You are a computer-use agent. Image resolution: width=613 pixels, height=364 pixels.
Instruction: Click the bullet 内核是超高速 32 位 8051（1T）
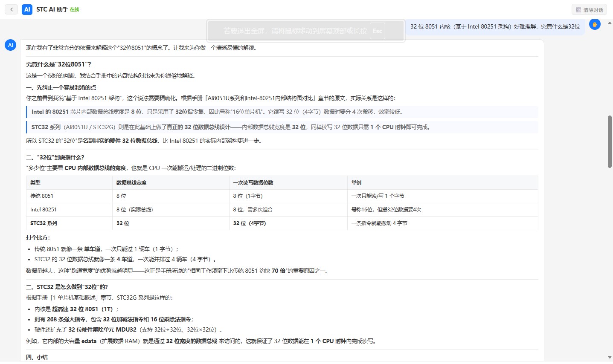pyautogui.click(x=77, y=309)
